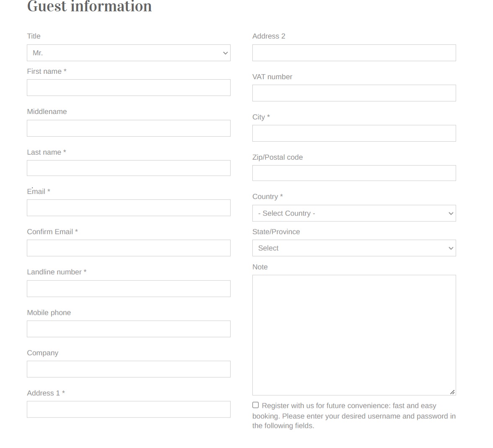Select the City input field

[x=354, y=133]
